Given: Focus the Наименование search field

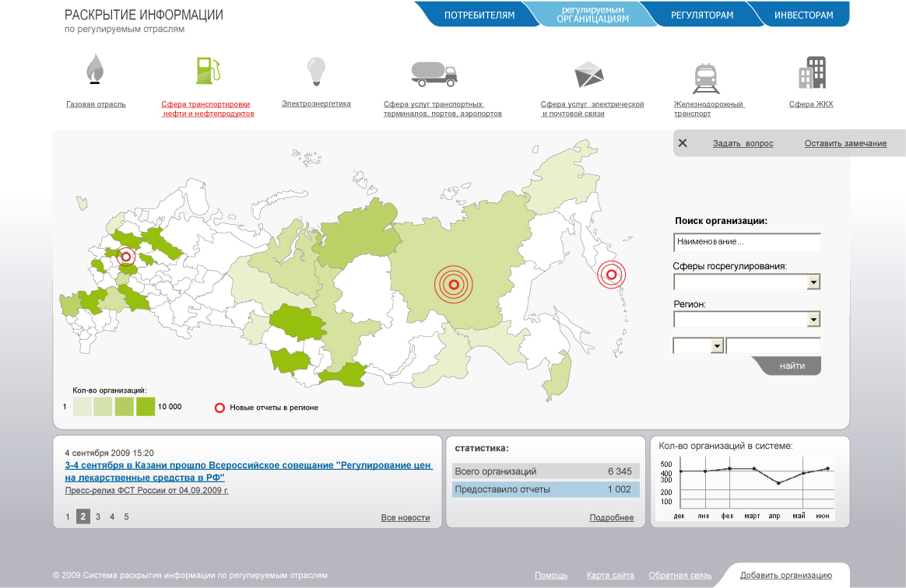Looking at the screenshot, I should click(x=747, y=242).
